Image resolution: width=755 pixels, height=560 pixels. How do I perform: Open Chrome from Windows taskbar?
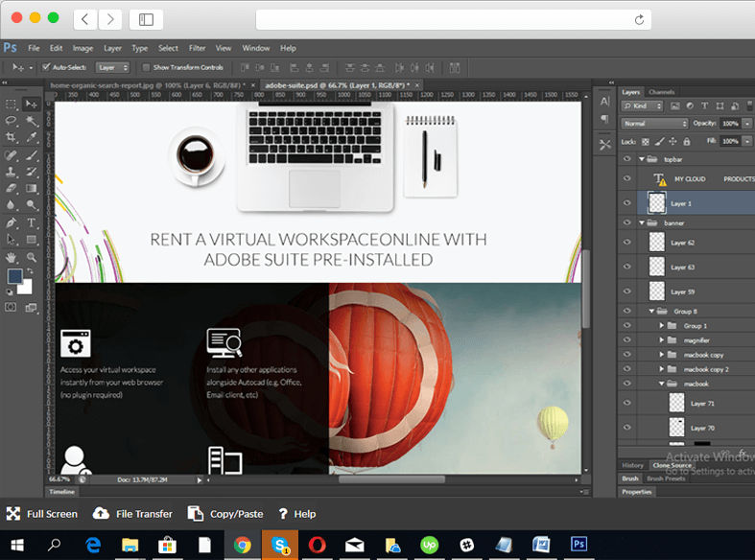tap(242, 545)
